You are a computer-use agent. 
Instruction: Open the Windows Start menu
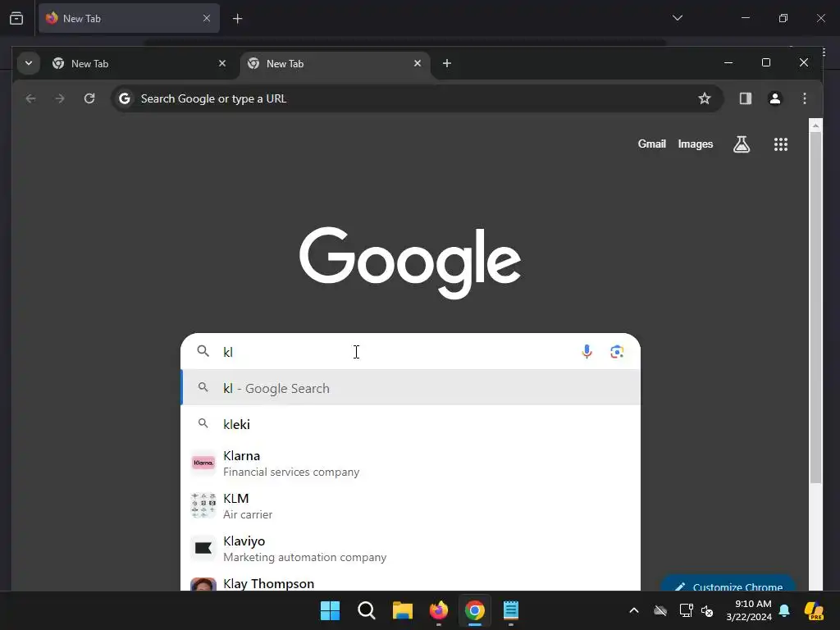(x=330, y=610)
